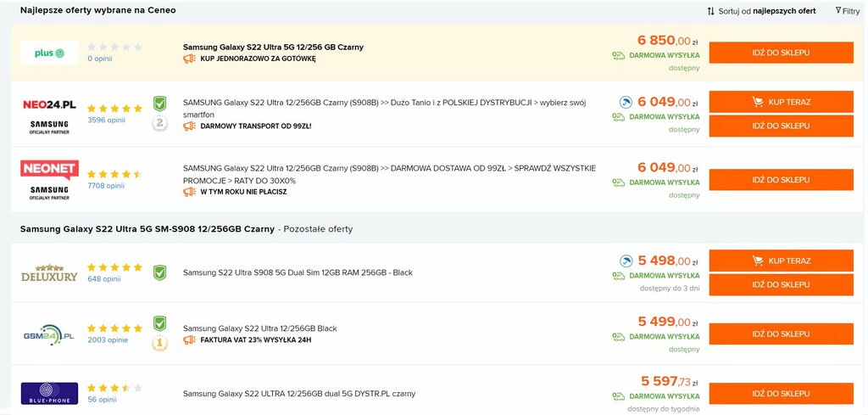Open offer 'Samsung Galaxy S22 Ultra 12/256GB Black'
Image resolution: width=868 pixels, height=415 pixels.
(x=260, y=328)
